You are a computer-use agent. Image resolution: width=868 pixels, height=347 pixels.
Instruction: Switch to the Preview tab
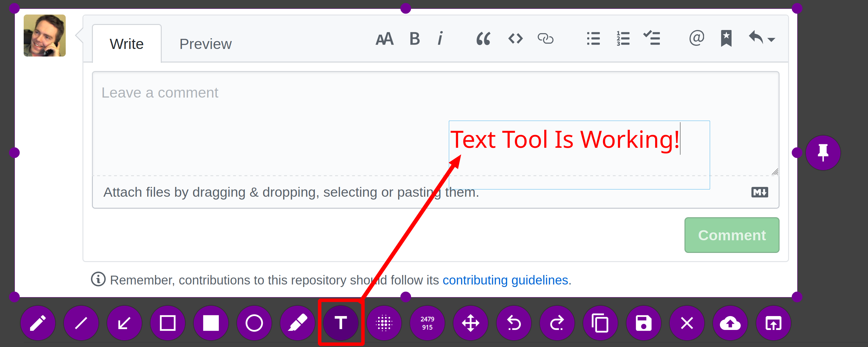(x=205, y=44)
